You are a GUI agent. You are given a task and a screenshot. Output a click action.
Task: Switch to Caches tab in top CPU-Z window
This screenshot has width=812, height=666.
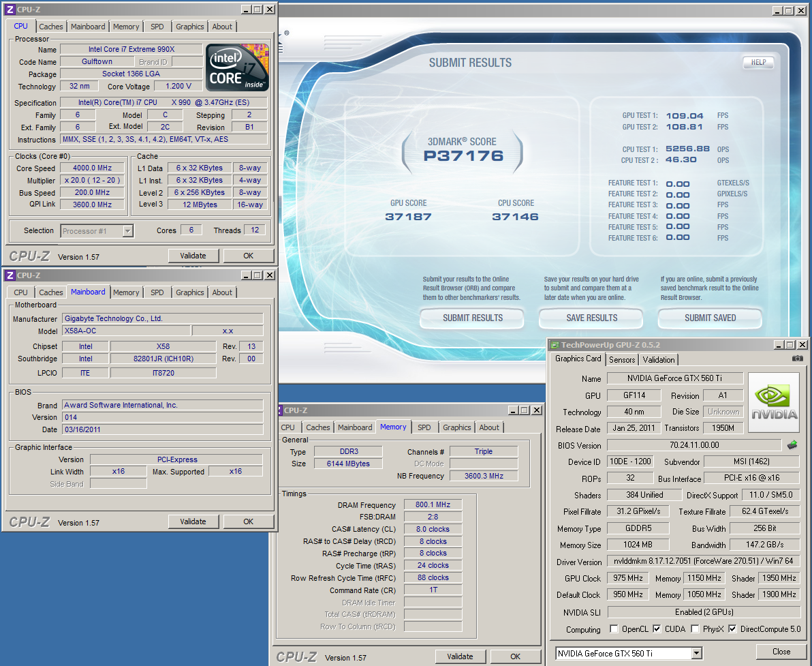[x=50, y=27]
